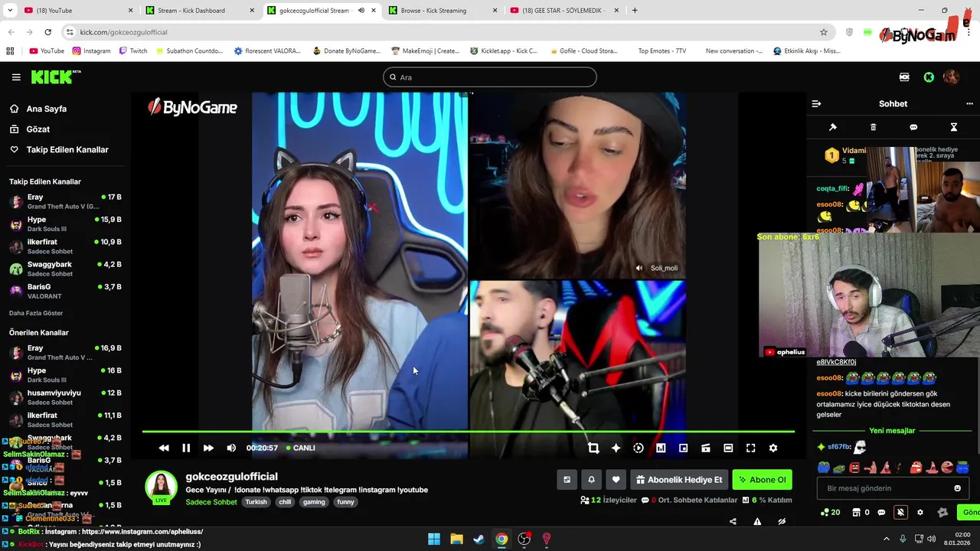Toggle the hide-viewers eye icon

[x=782, y=522]
